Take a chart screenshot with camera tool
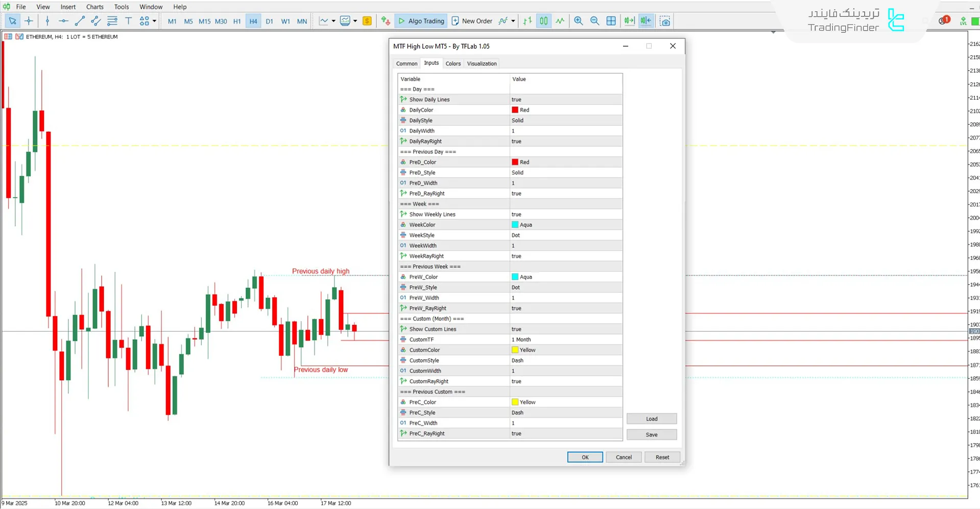This screenshot has width=980, height=509. (x=665, y=21)
